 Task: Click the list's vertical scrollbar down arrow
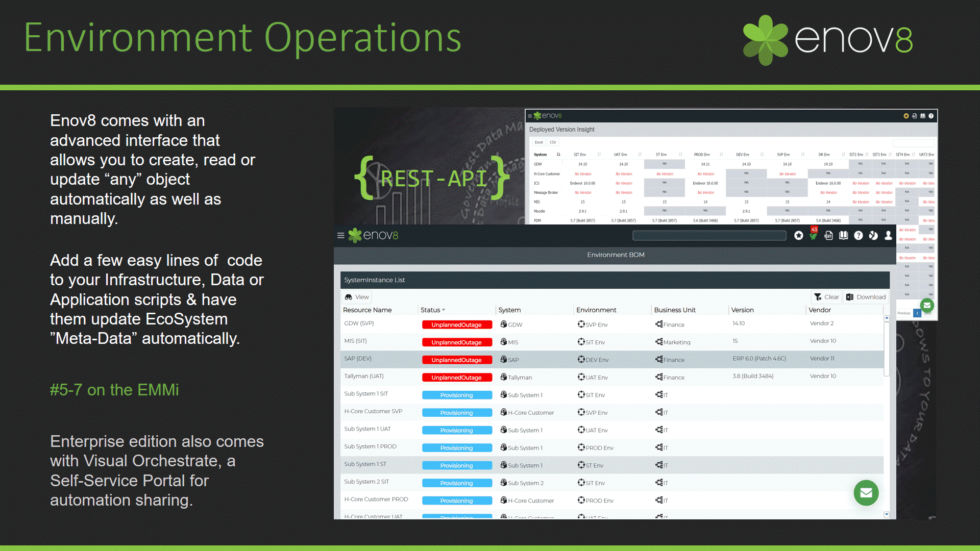tap(887, 515)
